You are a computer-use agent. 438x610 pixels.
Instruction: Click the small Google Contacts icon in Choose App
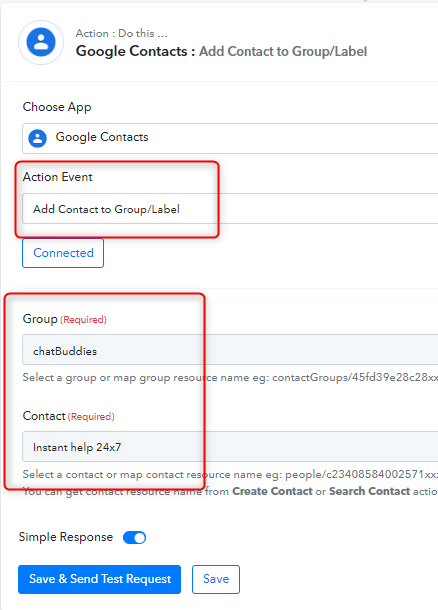tap(38, 138)
